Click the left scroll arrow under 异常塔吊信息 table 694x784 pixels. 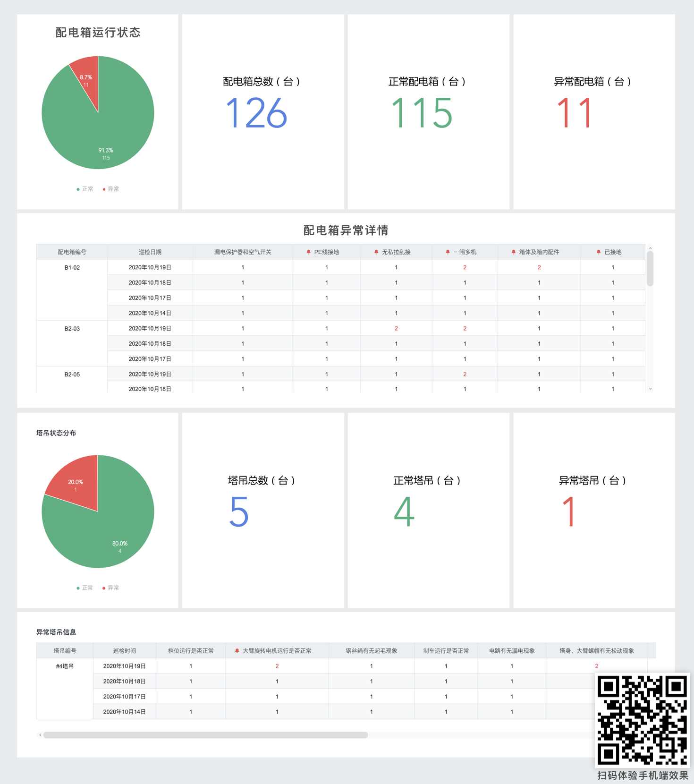(40, 735)
